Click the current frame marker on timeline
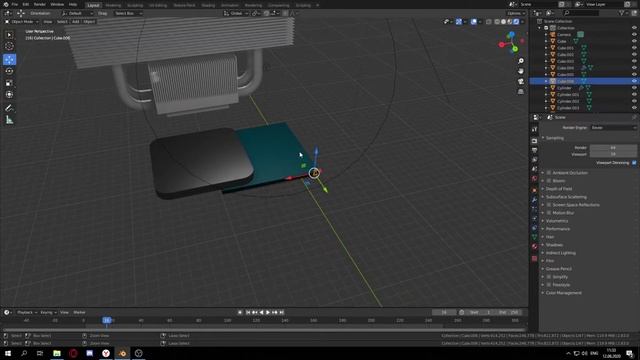Screen dimensions: 640x360 click(x=107, y=320)
